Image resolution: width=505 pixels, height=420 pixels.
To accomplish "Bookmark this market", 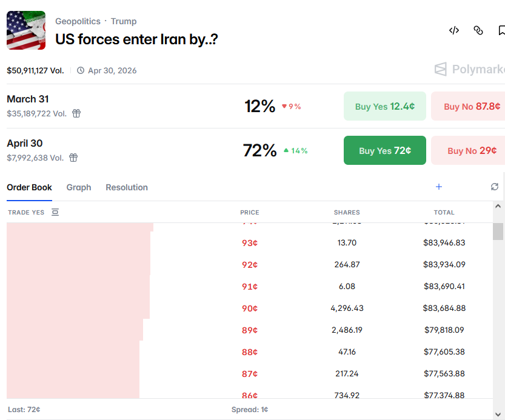I will click(x=501, y=30).
